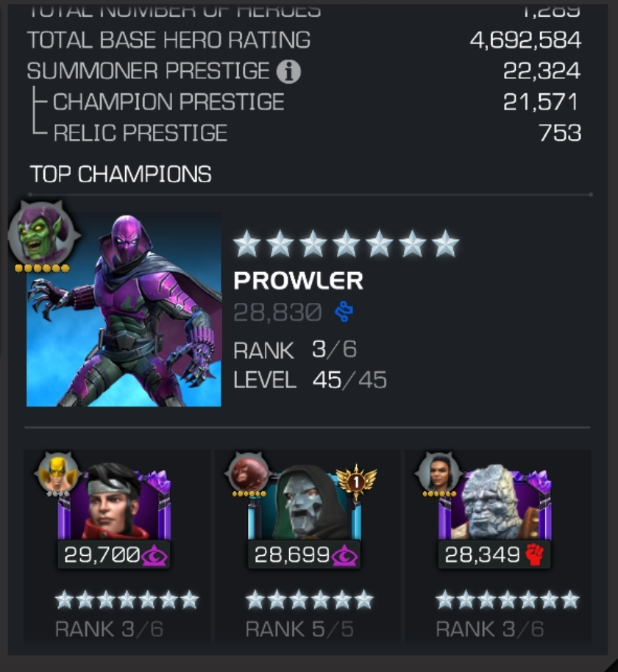Tap the 22,324 Summoner Prestige value
Screen dimensions: 618x672
click(541, 71)
